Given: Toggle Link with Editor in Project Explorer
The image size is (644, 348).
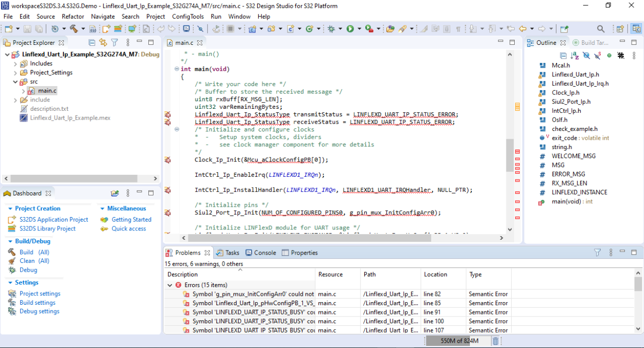Looking at the screenshot, I should tap(103, 43).
